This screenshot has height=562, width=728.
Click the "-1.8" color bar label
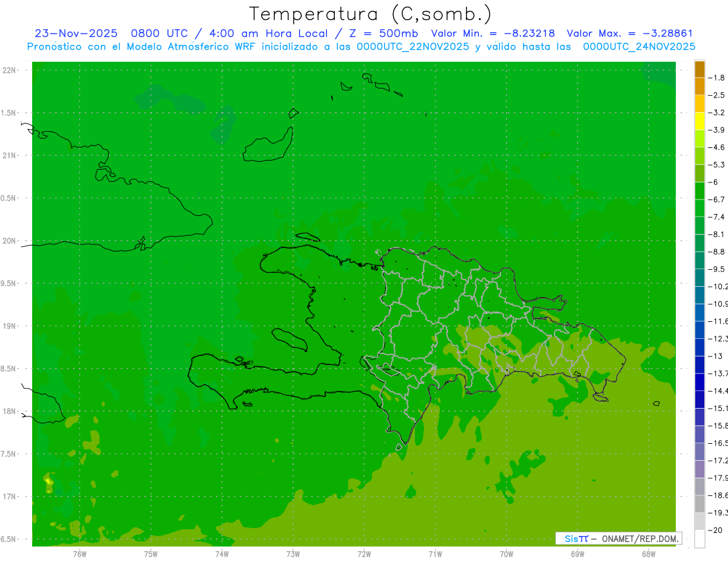pyautogui.click(x=716, y=78)
